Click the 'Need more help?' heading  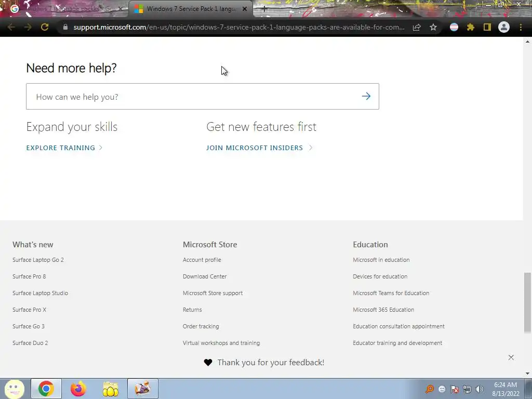point(71,68)
